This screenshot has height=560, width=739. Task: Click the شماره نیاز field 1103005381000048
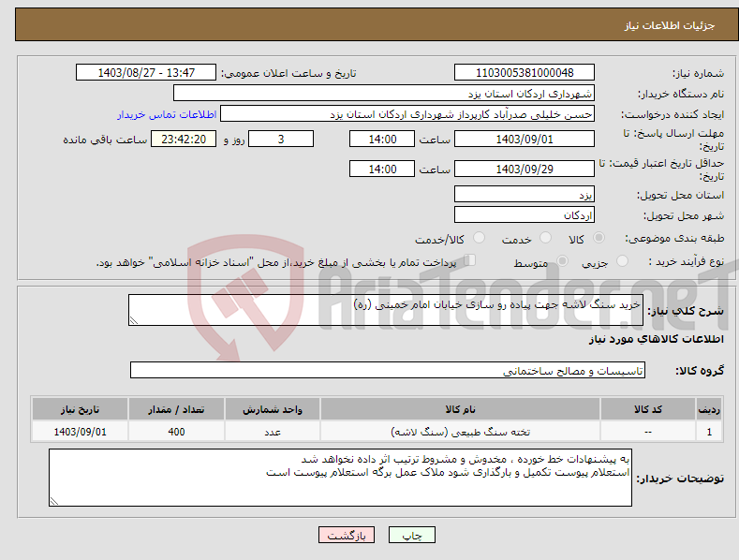click(x=525, y=73)
